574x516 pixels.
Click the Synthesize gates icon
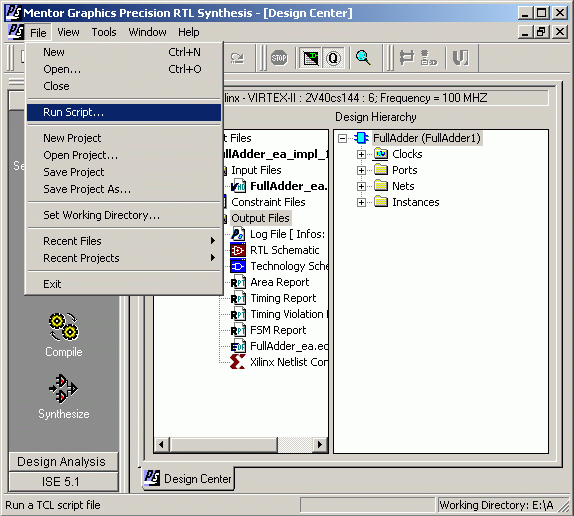pos(63,388)
